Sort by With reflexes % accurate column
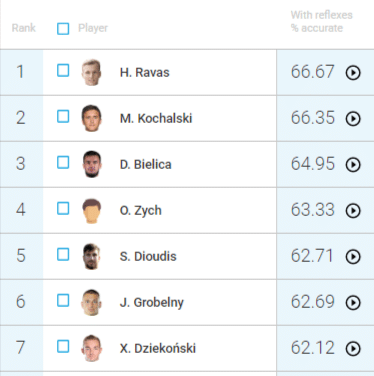Screen dimensions: 374x376 321,21
